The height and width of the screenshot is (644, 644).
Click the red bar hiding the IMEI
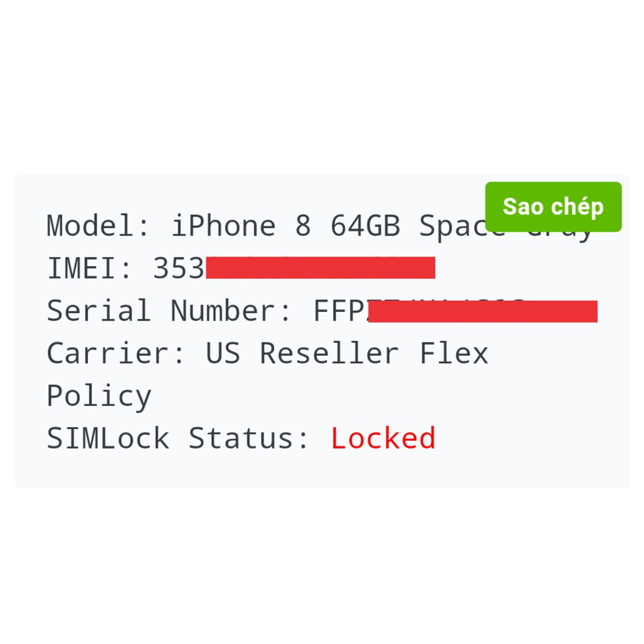[x=320, y=268]
